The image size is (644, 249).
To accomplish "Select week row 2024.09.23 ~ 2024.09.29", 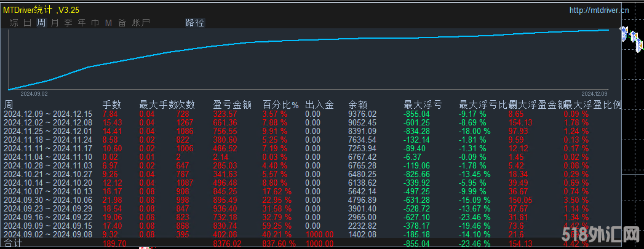I will [x=312, y=209].
